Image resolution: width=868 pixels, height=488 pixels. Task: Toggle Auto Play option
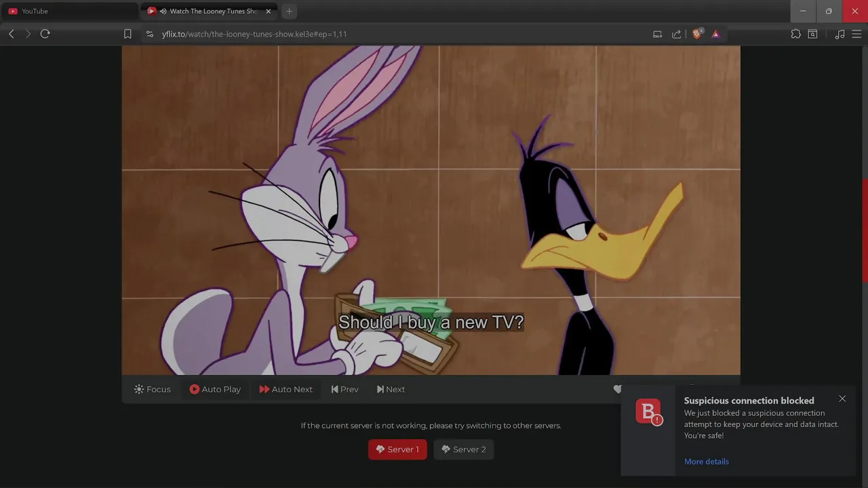tap(215, 389)
